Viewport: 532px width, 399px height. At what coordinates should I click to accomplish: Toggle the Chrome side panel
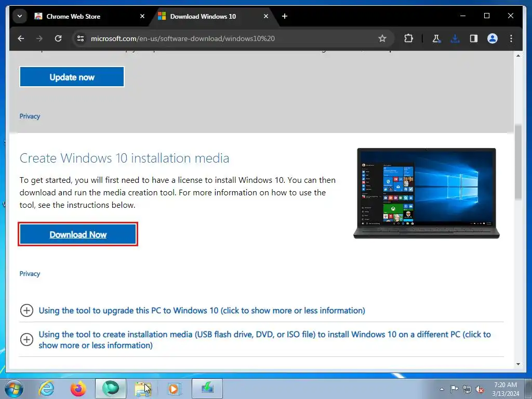tap(474, 38)
